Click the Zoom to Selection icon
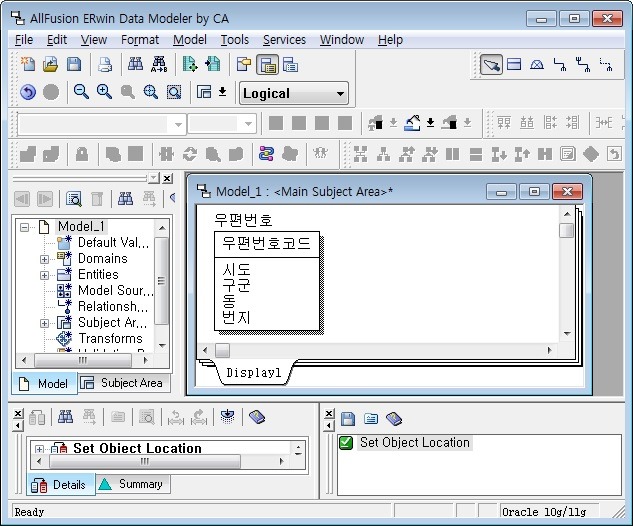This screenshot has height=526, width=633. pos(174,92)
